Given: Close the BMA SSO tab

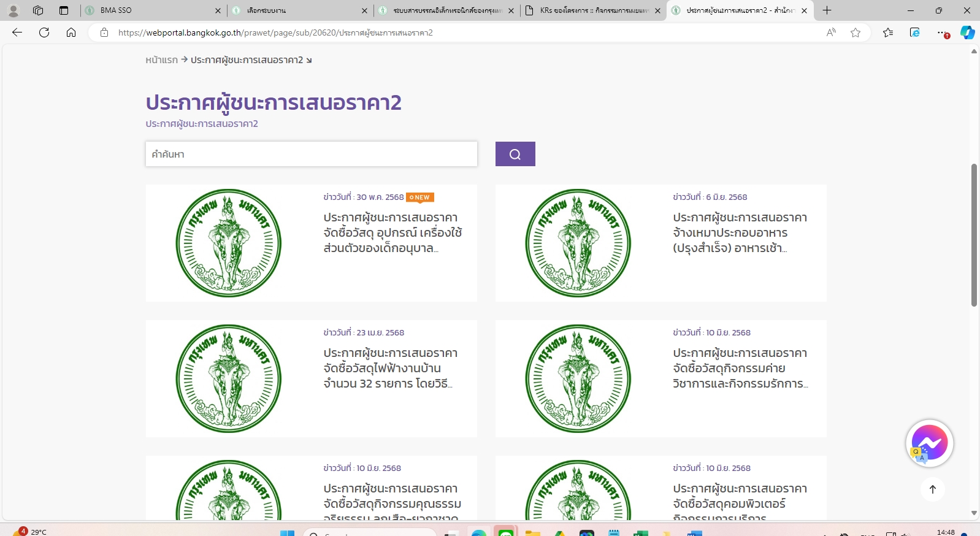Looking at the screenshot, I should click(218, 10).
